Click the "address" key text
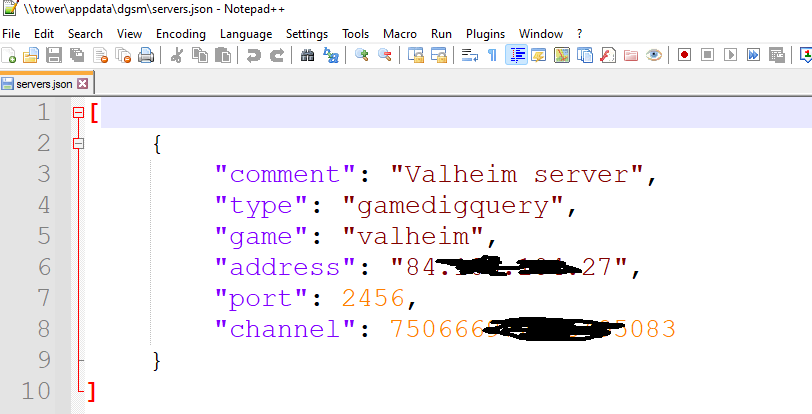812x414 pixels. tap(286, 267)
